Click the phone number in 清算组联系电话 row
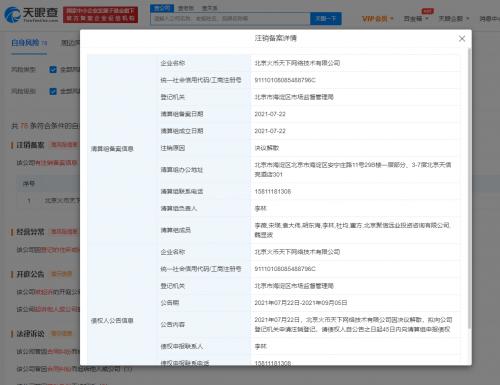Viewport: 500px width, 385px height. click(x=273, y=192)
